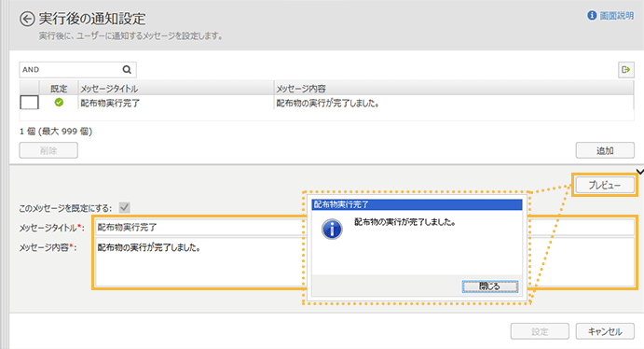Go back using the circled arrow icon
Viewport: 644px width, 349px height.
pos(27,19)
